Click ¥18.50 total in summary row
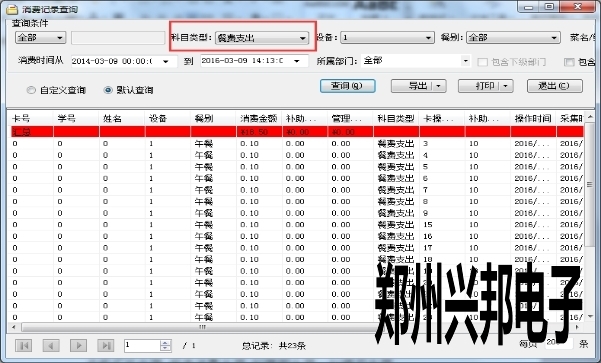The height and width of the screenshot is (363, 601). pos(255,132)
